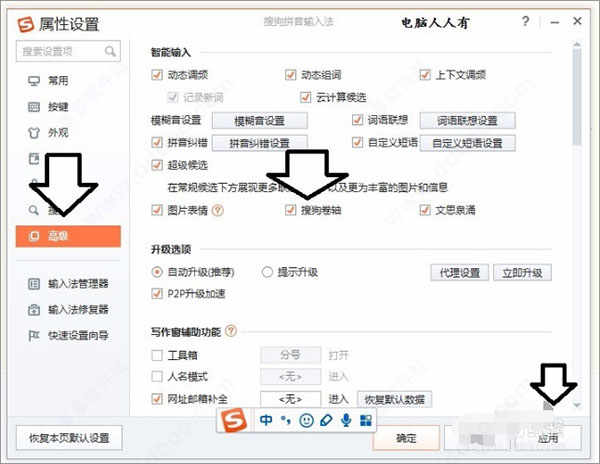Open help with the question mark icon
This screenshot has width=600, height=464.
coord(526,21)
